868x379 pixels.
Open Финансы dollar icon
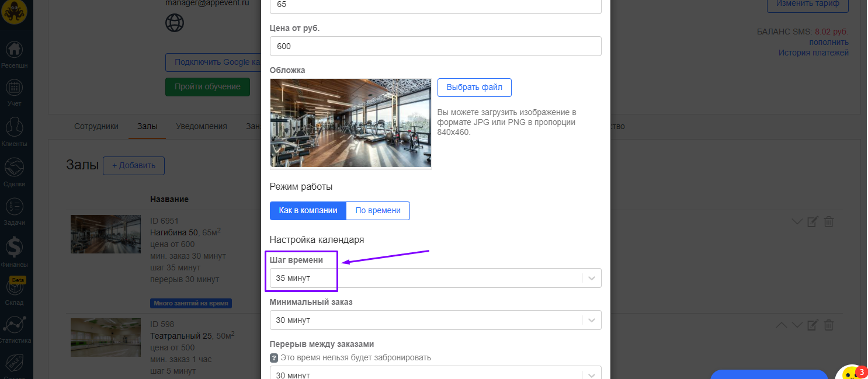pos(14,247)
